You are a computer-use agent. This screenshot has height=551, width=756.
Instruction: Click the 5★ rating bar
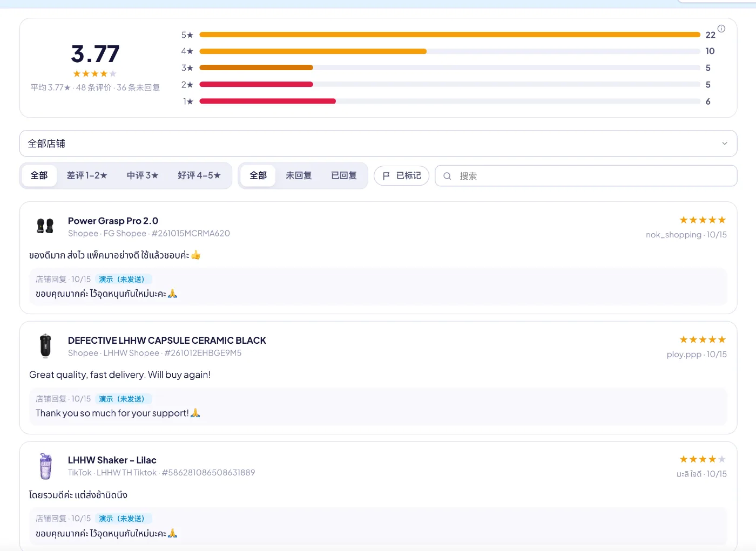coord(450,35)
